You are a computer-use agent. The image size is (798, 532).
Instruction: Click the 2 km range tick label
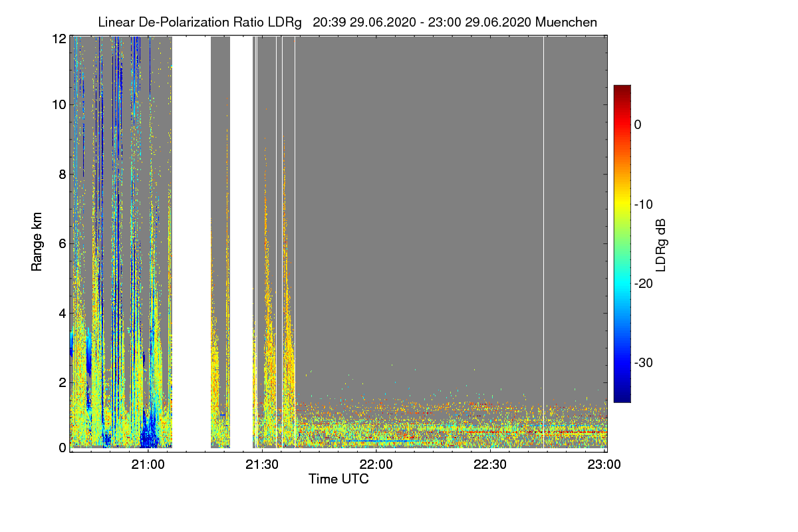click(x=61, y=382)
